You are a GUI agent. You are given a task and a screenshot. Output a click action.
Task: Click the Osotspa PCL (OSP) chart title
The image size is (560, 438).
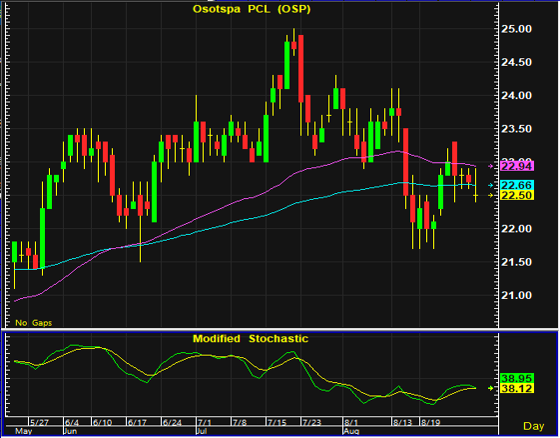click(251, 9)
